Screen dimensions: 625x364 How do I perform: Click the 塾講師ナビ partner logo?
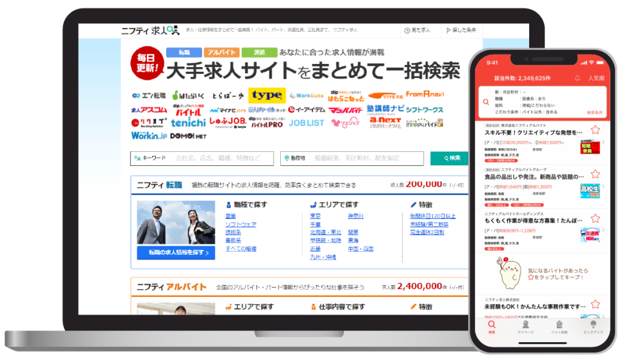(x=386, y=110)
